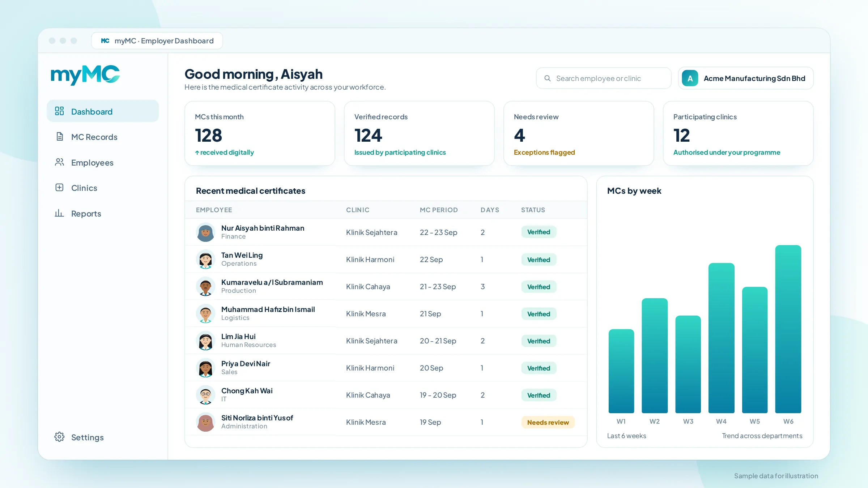868x488 pixels.
Task: Click the Verified badge for Nur Aisyah
Action: coord(539,232)
